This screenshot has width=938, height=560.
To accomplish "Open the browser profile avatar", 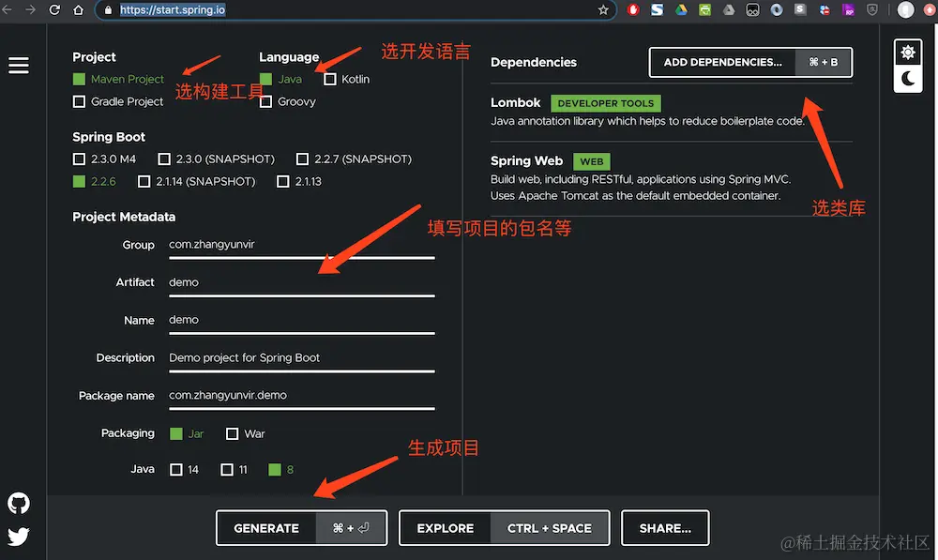I will point(906,9).
